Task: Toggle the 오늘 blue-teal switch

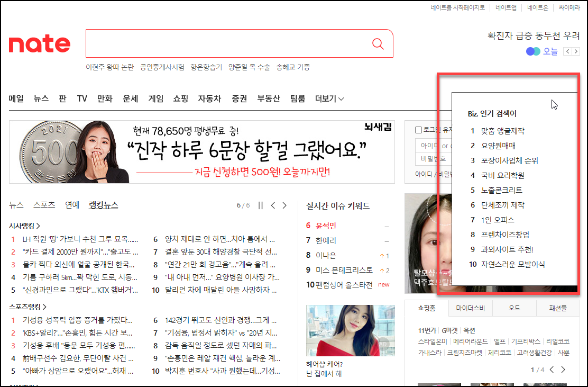Action: tap(533, 51)
